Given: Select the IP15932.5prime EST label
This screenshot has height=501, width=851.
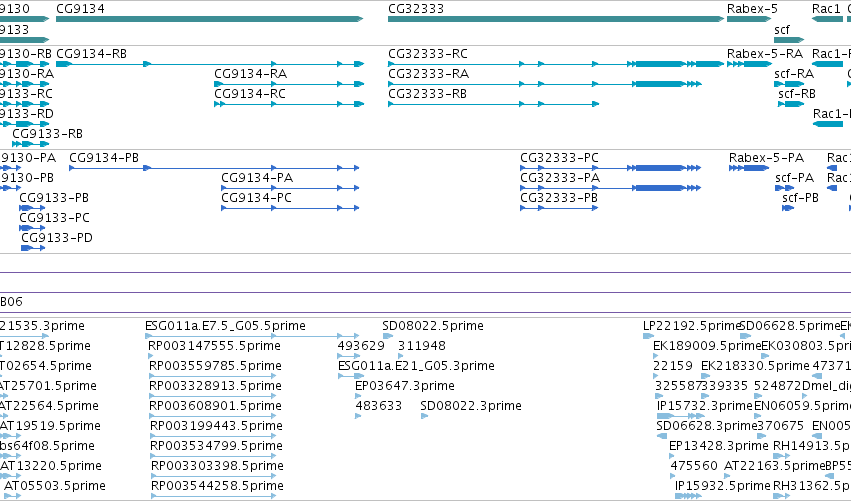Looking at the screenshot, I should 723,486.
